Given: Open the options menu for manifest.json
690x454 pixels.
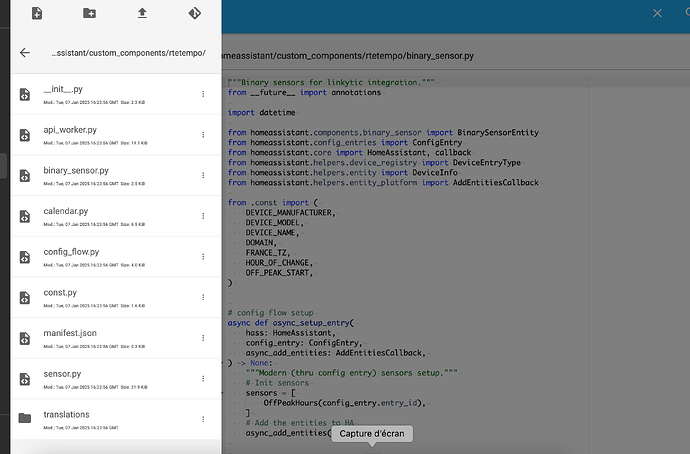Looking at the screenshot, I should point(203,338).
